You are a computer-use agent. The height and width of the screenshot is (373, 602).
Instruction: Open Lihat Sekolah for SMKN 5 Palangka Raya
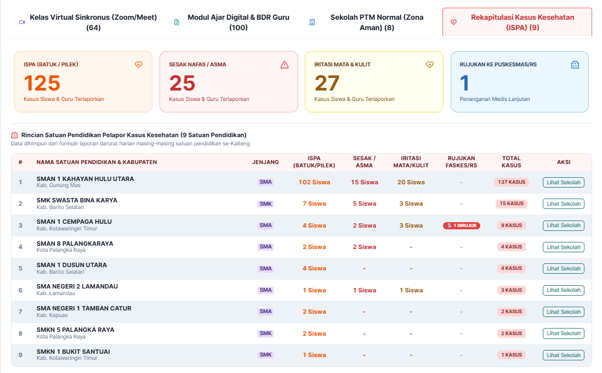pos(563,333)
